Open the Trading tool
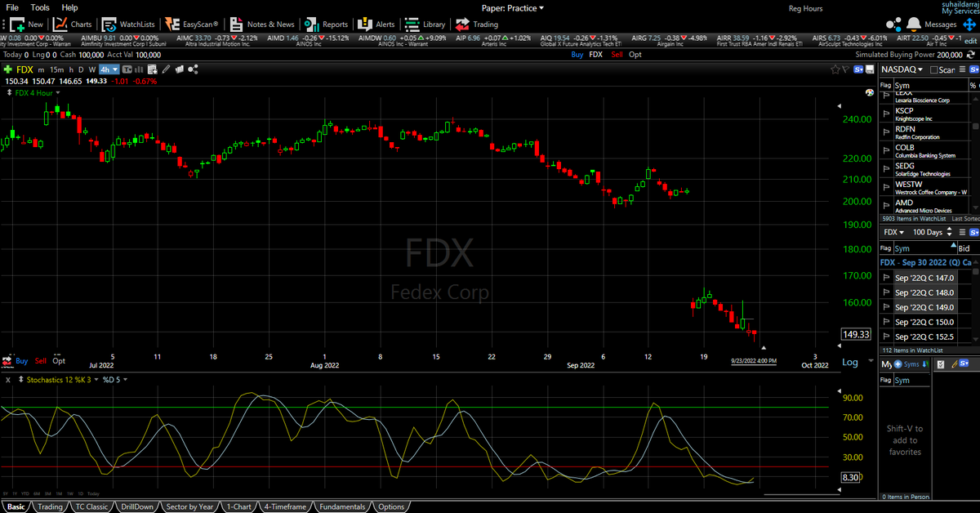Viewport: 980px width, 513px height. tap(476, 25)
